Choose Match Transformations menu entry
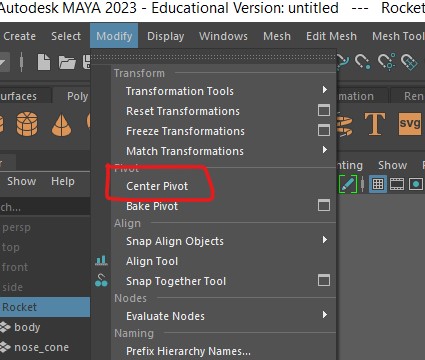 coord(185,151)
